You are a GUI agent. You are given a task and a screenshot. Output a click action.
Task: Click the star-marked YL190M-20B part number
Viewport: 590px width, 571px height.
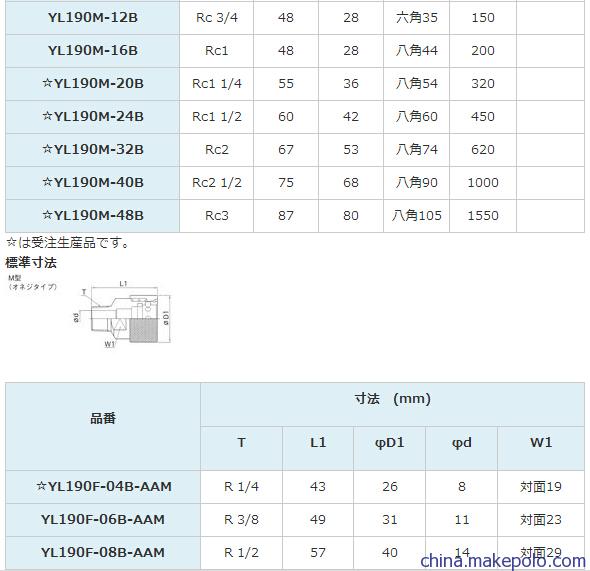[93, 84]
